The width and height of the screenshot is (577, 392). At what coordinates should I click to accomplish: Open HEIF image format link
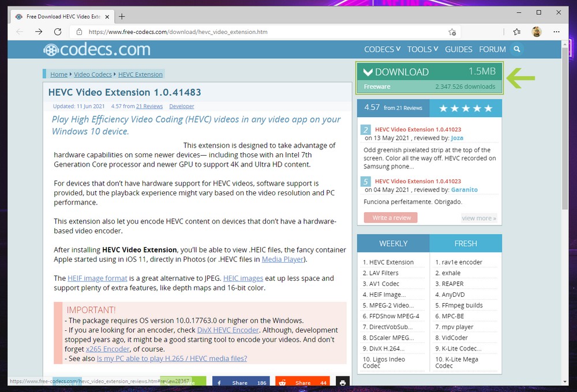[x=97, y=278]
